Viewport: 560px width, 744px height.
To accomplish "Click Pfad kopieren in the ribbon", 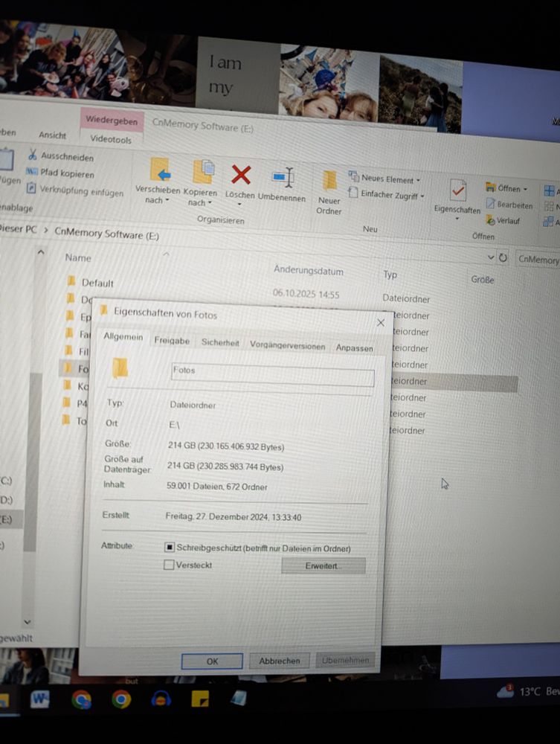I will [x=59, y=173].
